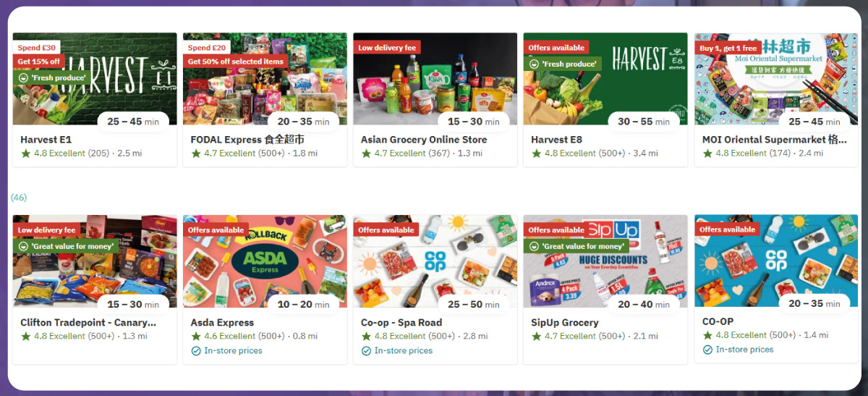This screenshot has height=396, width=868.
Task: Click the smiley icon on Clifton Tradepoint 'Great value' tag
Action: 24,246
